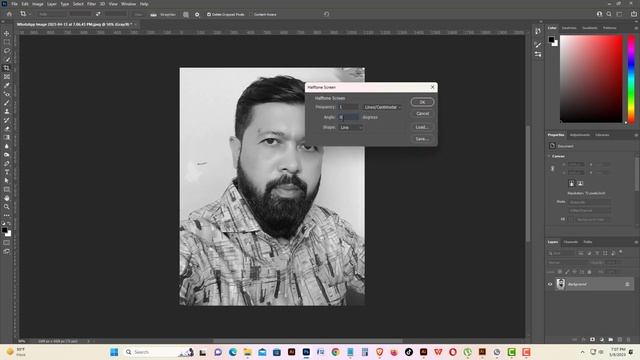Screen dimensions: 640x360
Task: Click OK in Halftone Screen dialog
Action: point(422,102)
